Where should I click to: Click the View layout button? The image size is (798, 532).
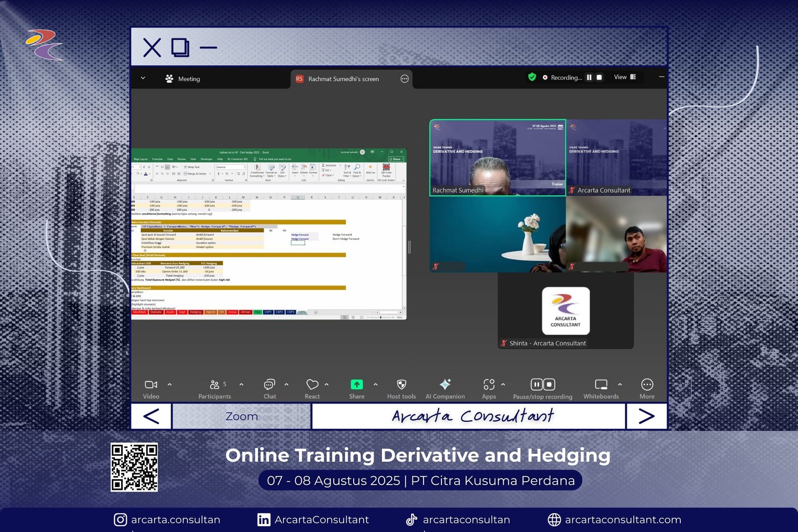(x=624, y=77)
